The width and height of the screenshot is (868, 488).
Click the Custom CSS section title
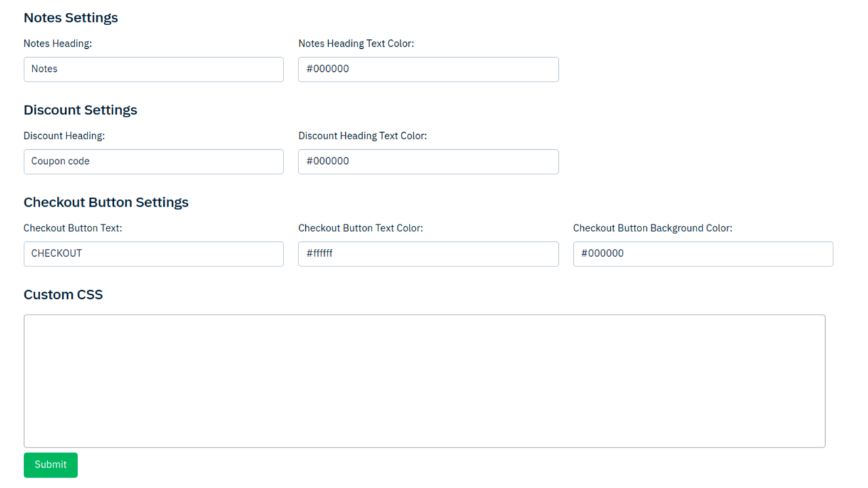tap(63, 294)
